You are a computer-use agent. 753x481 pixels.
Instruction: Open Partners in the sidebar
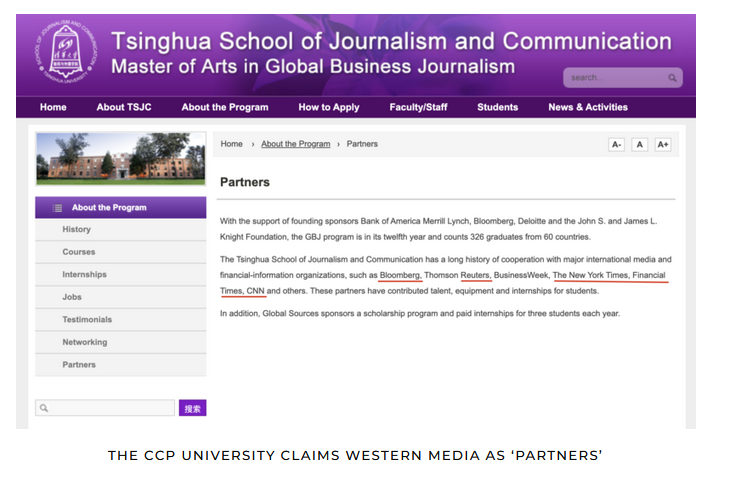(x=121, y=365)
